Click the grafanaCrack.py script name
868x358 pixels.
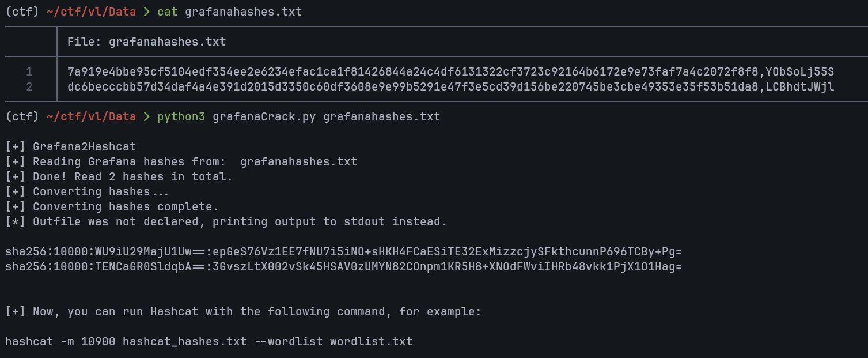(264, 117)
